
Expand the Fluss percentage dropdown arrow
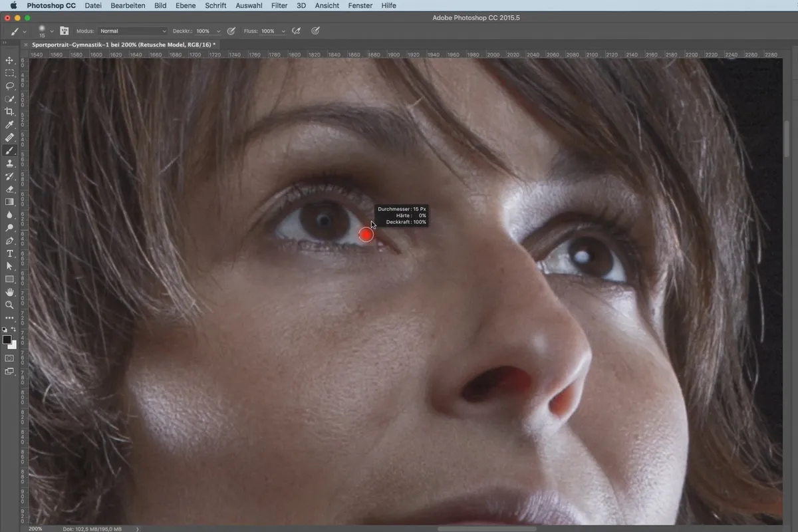283,31
